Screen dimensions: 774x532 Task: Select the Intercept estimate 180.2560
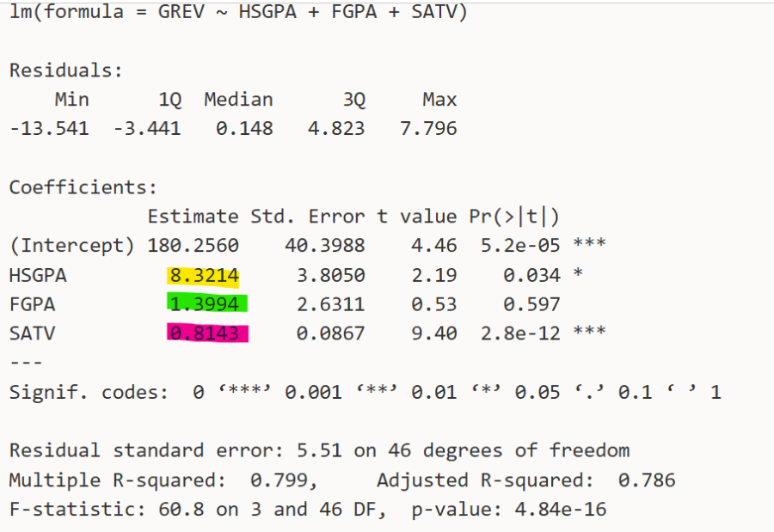tap(193, 246)
